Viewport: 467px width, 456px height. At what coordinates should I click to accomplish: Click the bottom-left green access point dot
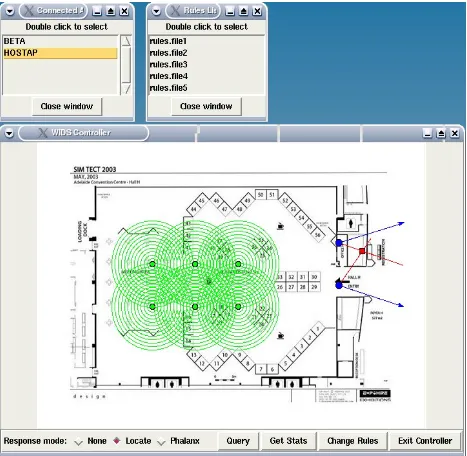(x=152, y=307)
